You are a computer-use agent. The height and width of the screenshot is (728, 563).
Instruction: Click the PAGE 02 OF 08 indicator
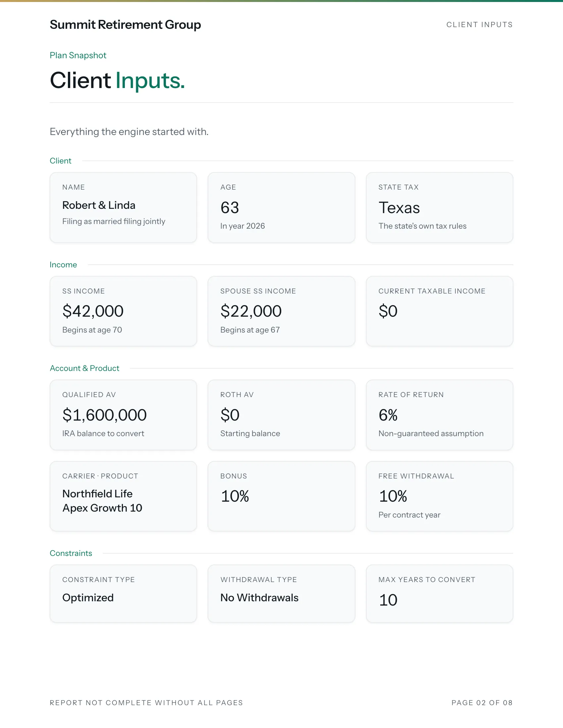point(482,703)
